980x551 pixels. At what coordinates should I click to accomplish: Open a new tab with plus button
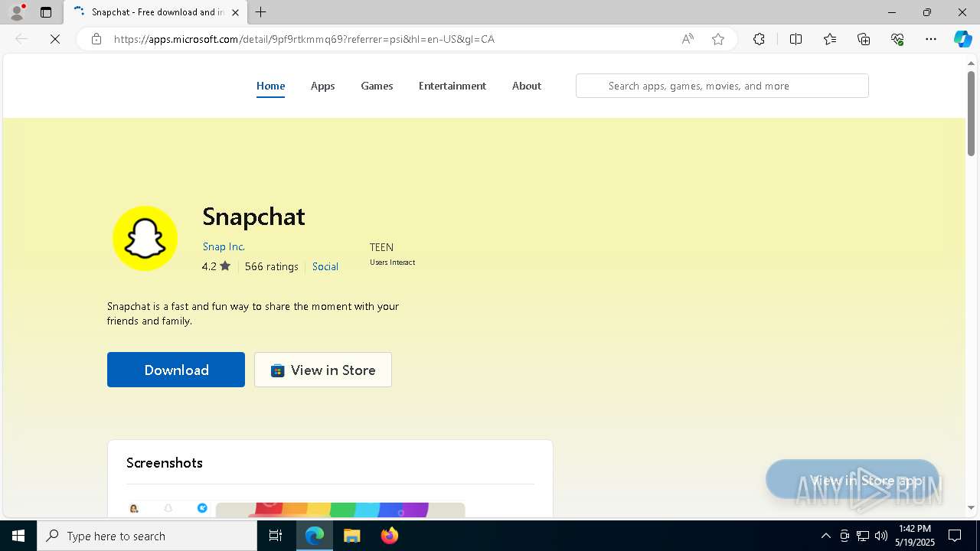click(260, 12)
